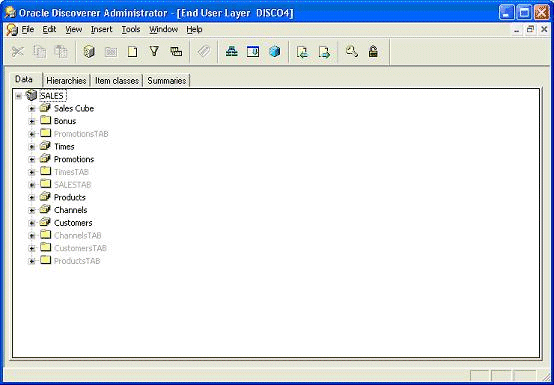The image size is (554, 385).
Task: Expand the Sales Cube folder
Action: (32, 109)
